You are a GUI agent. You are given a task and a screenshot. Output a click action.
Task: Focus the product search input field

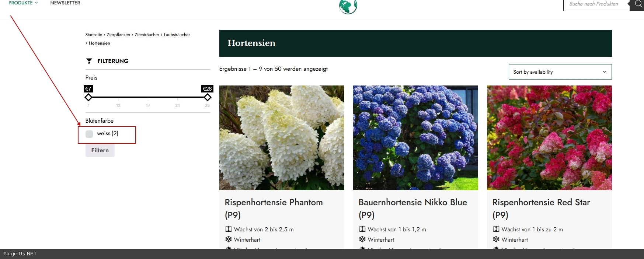click(x=595, y=4)
